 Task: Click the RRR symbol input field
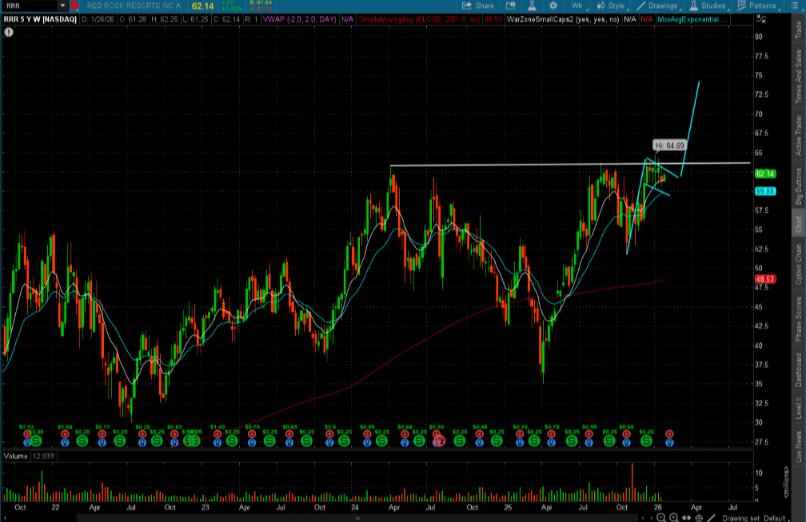[30, 6]
